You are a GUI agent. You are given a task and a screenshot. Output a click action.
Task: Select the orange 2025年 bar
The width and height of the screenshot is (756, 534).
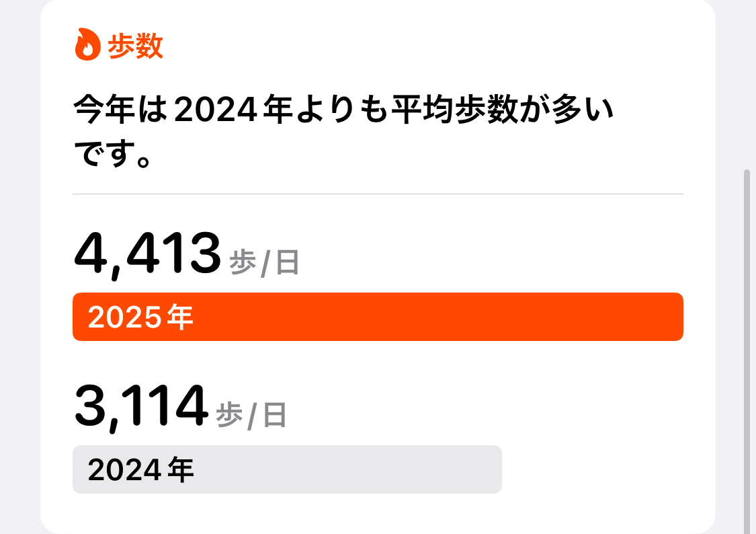point(378,317)
